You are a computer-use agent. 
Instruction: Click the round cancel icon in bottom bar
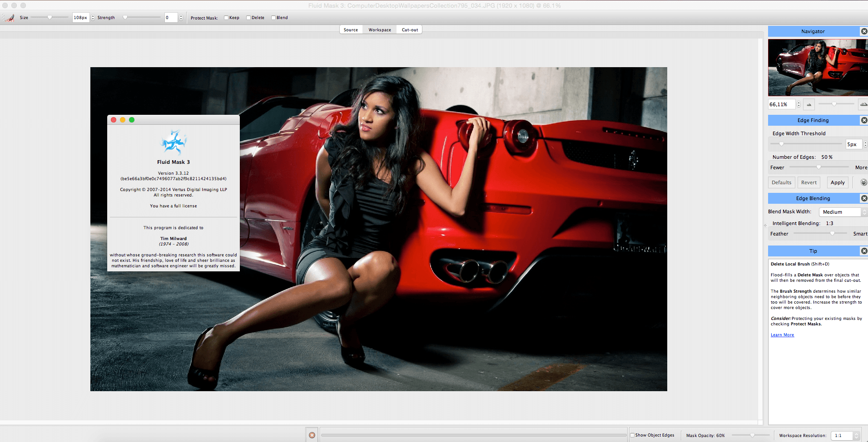tap(312, 435)
